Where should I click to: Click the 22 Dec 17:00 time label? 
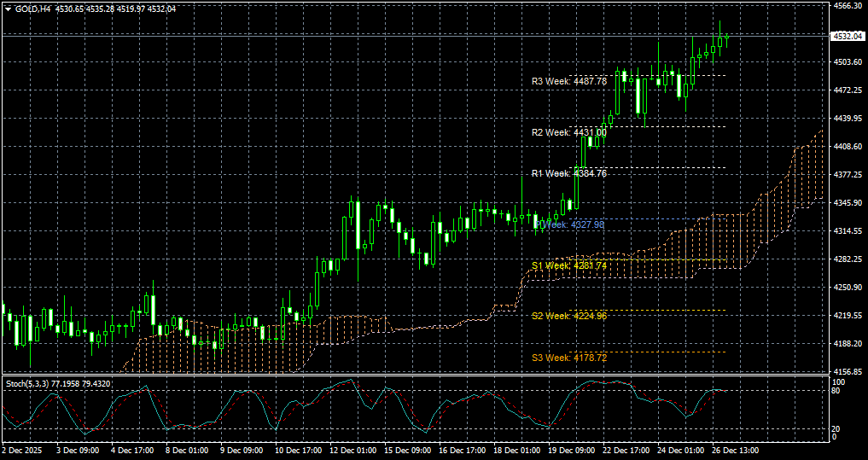(626, 451)
